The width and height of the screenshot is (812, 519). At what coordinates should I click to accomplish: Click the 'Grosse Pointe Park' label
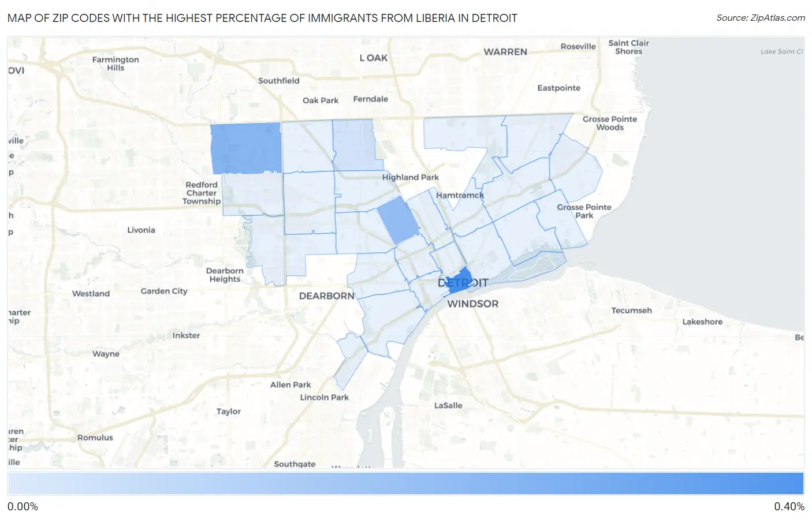(584, 211)
